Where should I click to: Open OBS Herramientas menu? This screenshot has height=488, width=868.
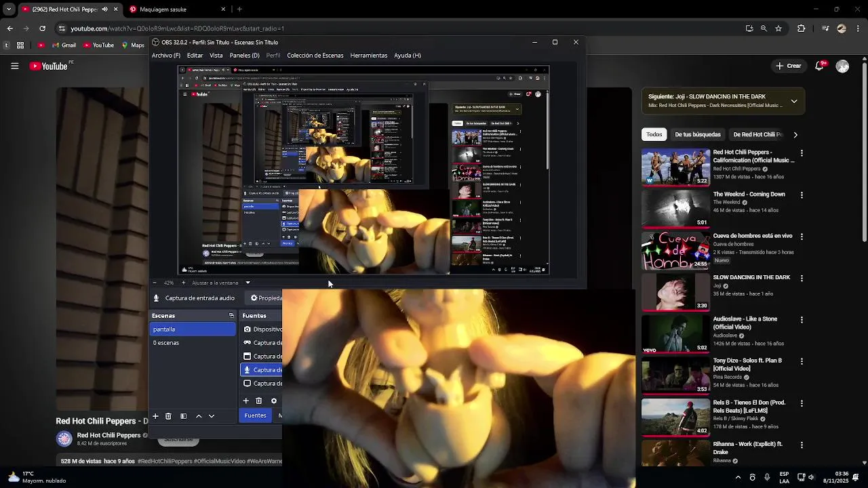coord(369,56)
